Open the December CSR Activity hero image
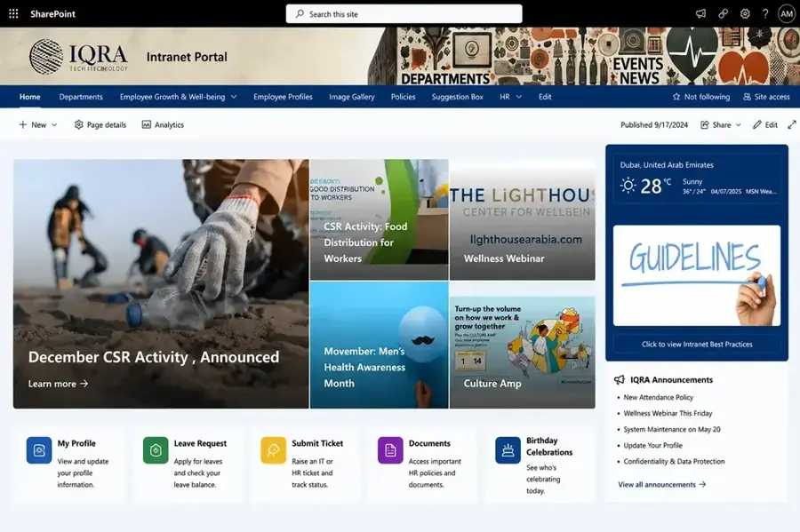The height and width of the screenshot is (532, 800). point(161,284)
